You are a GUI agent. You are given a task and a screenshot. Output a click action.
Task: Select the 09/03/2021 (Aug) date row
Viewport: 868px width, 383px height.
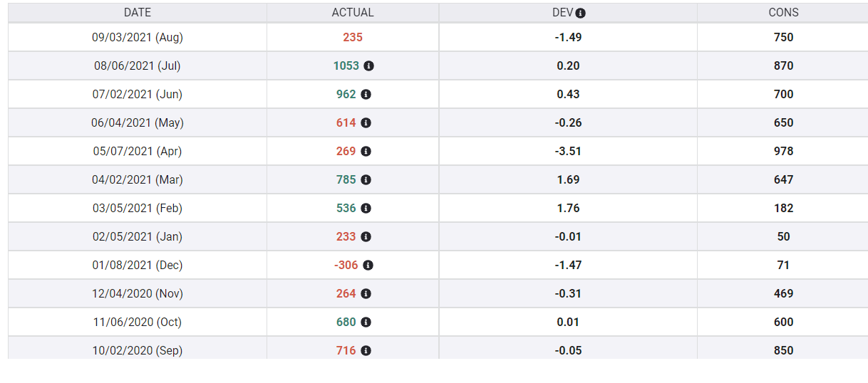[x=138, y=37]
